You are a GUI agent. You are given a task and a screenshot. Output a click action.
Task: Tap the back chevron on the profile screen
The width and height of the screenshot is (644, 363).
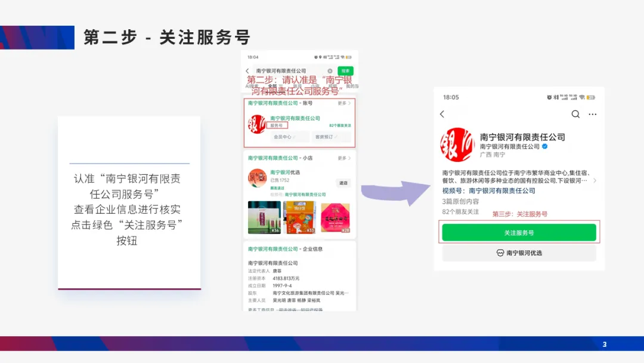coord(442,114)
